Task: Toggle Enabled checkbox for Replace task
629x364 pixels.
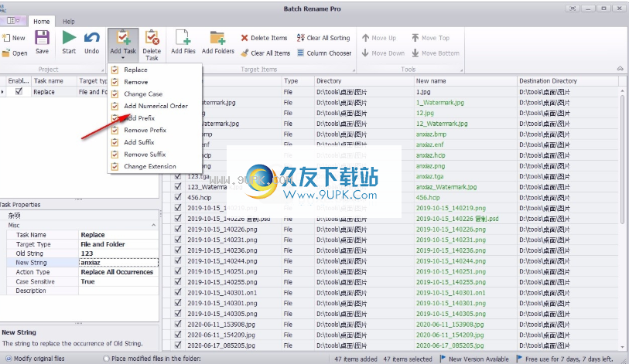Action: [x=19, y=91]
